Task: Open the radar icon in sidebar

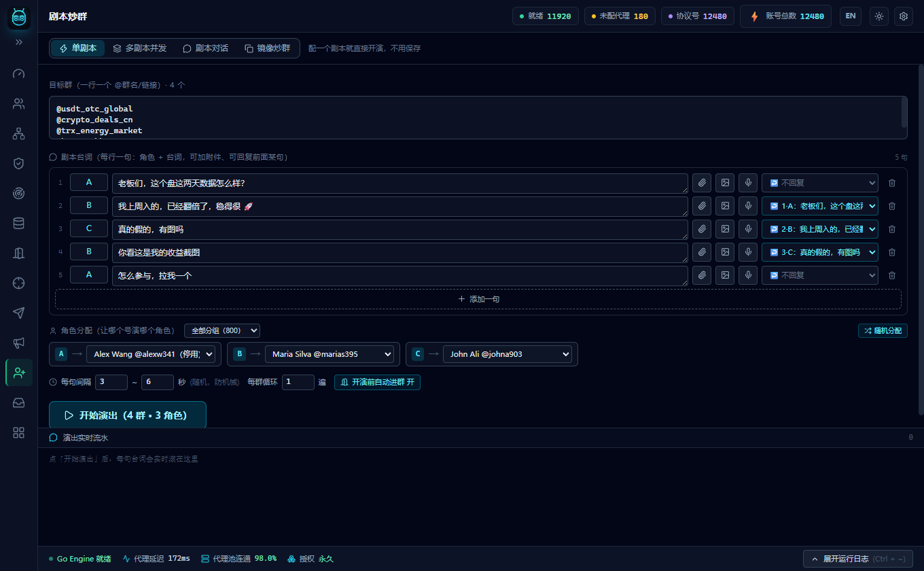Action: point(19,193)
